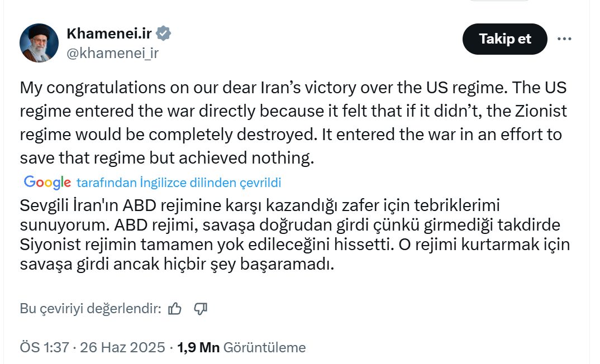Open the @khamenei_ir handle link
The width and height of the screenshot is (600, 364).
[x=113, y=53]
